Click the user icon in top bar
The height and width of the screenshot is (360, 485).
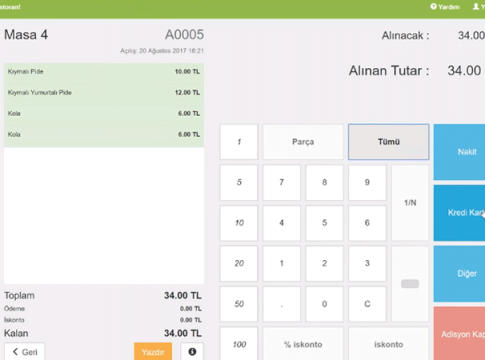pos(477,7)
